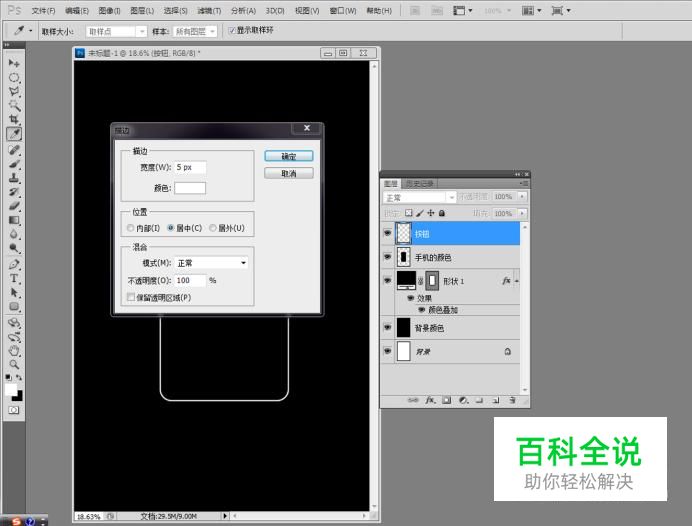Switch to the 历史记录 tab
The width and height of the screenshot is (692, 526).
[x=420, y=183]
